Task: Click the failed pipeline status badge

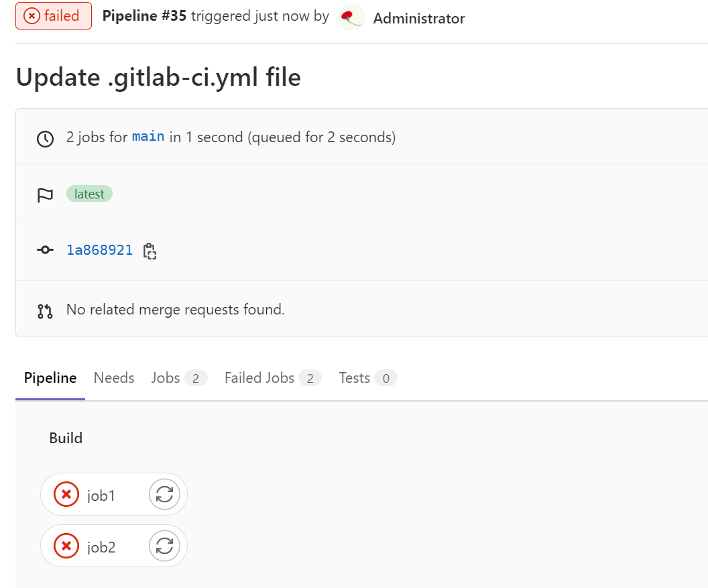Action: [53, 15]
